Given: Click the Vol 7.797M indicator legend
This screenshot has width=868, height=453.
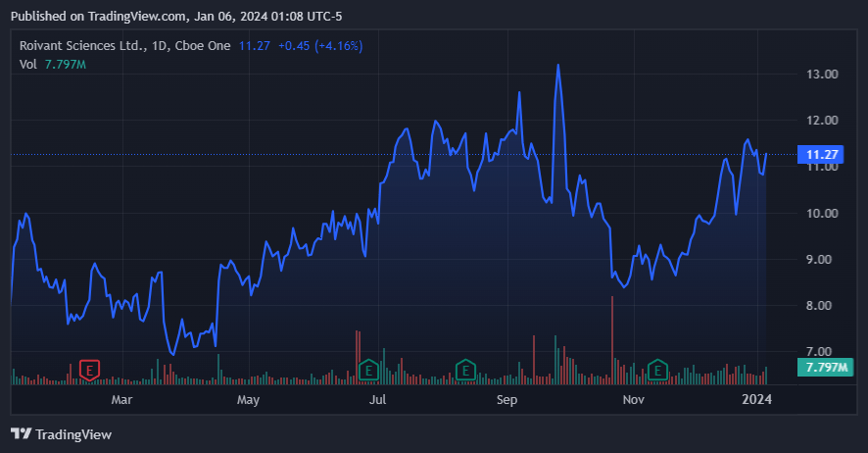Looking at the screenshot, I should (x=53, y=65).
